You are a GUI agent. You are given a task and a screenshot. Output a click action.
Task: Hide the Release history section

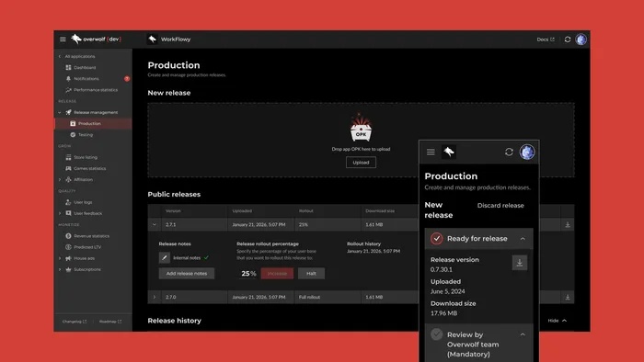click(x=558, y=321)
